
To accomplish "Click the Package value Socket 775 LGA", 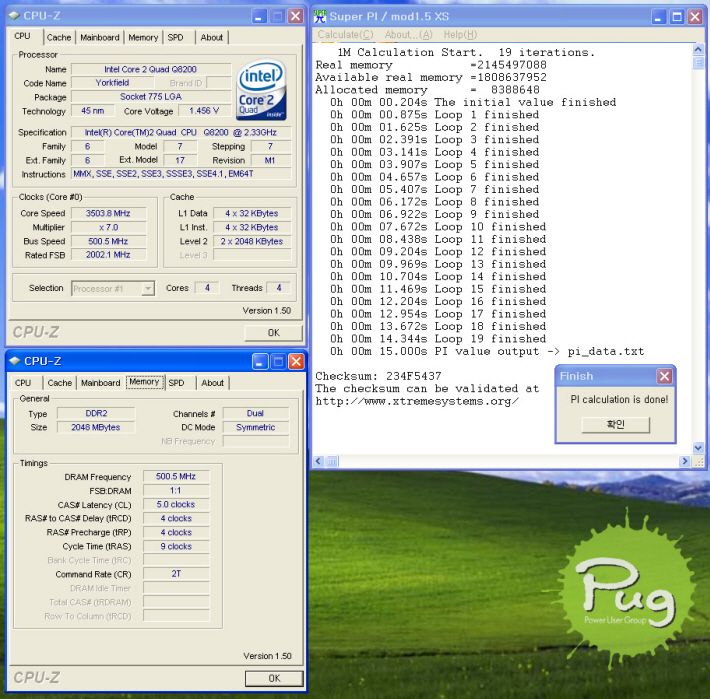I will 150,97.
